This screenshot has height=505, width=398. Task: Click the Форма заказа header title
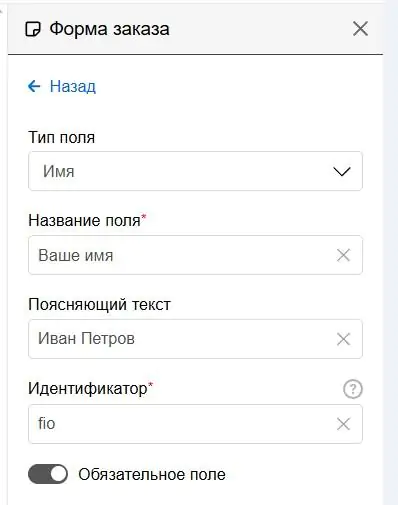pyautogui.click(x=110, y=29)
